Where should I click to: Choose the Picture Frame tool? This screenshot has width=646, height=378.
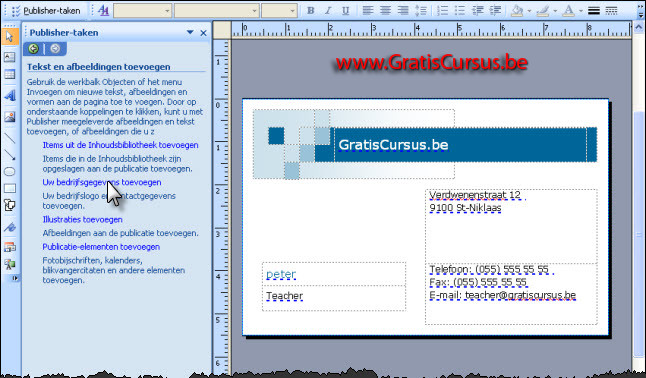point(9,117)
